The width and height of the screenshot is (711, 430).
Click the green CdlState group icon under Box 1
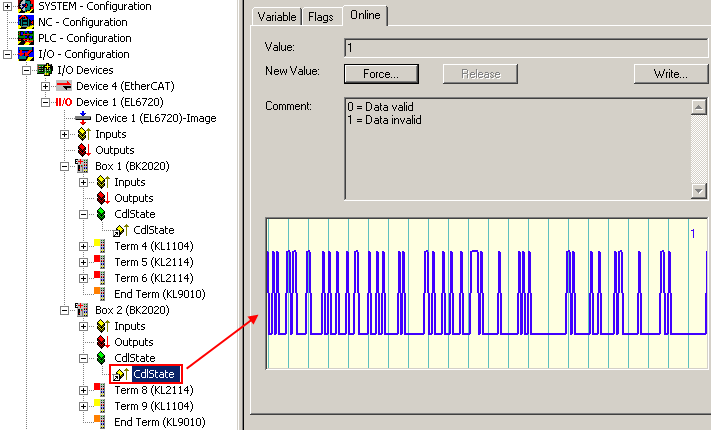coord(101,214)
